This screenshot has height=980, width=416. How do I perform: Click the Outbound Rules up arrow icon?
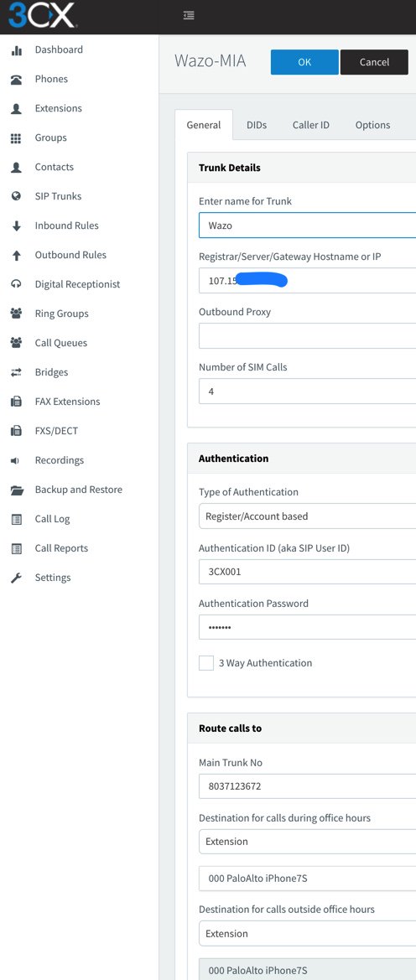(17, 256)
